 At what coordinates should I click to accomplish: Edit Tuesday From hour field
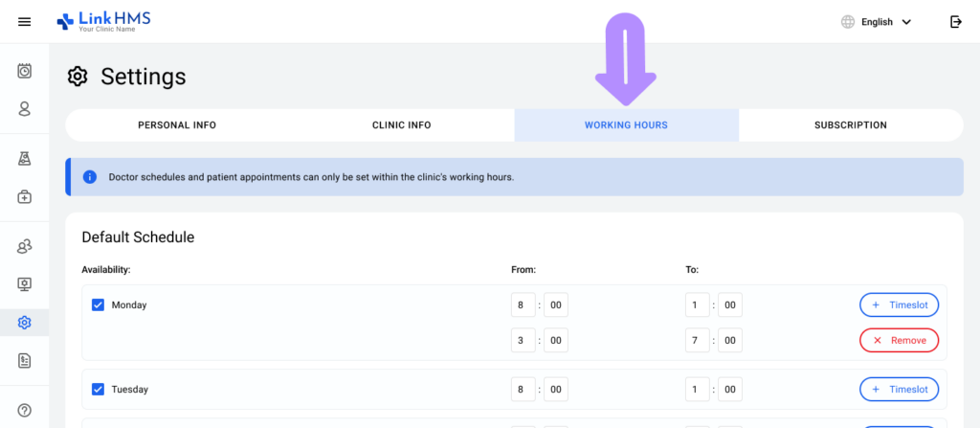click(523, 389)
